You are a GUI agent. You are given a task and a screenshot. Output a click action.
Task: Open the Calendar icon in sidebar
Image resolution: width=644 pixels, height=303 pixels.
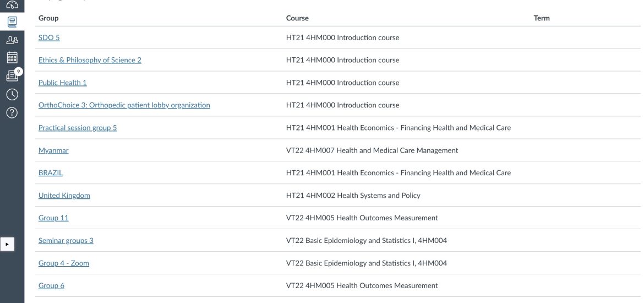pos(12,57)
